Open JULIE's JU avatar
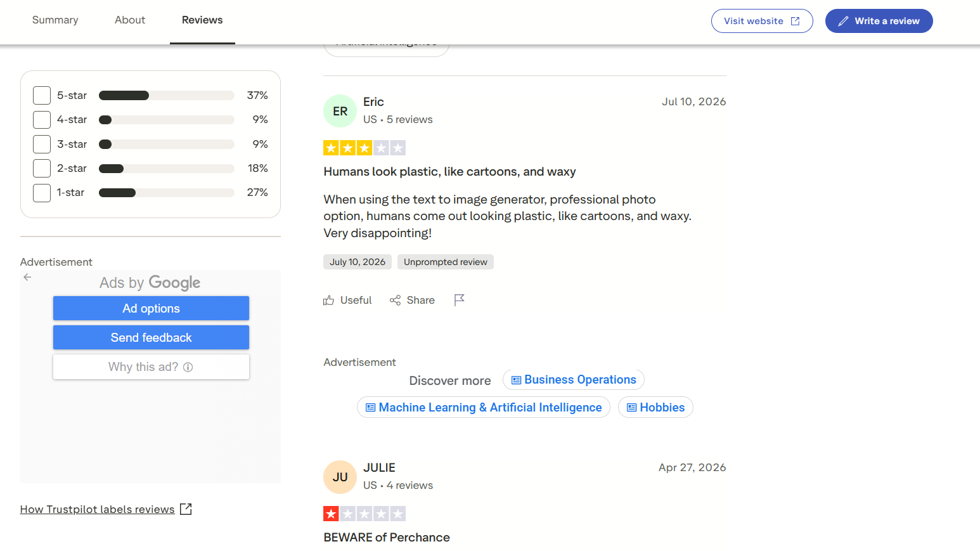This screenshot has height=551, width=980. pos(340,477)
